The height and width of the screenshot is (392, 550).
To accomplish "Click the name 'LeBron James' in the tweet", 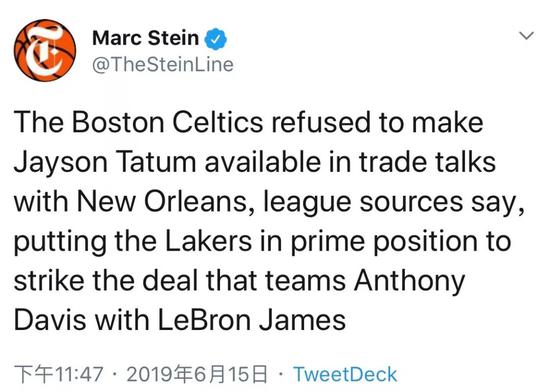I will 251,320.
